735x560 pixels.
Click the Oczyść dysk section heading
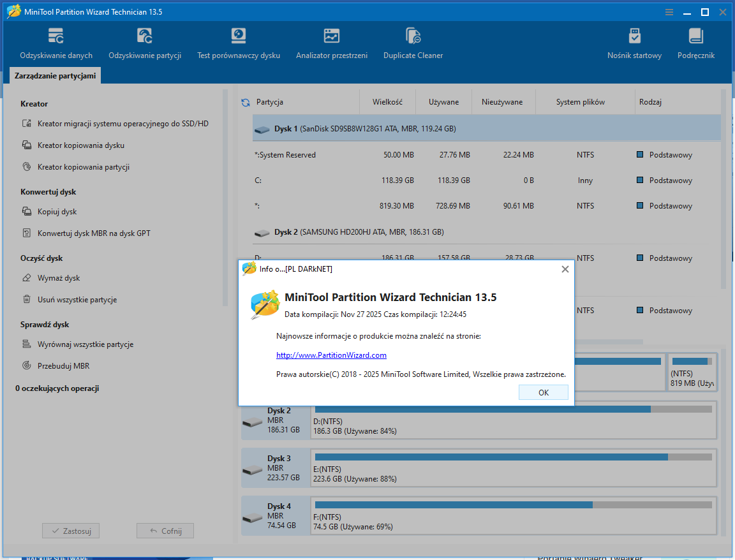(x=41, y=258)
